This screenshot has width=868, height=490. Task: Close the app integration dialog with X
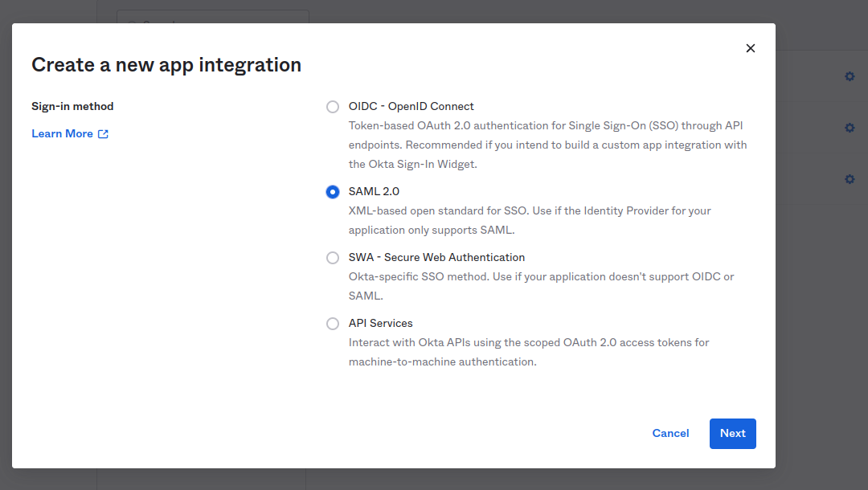(x=750, y=48)
